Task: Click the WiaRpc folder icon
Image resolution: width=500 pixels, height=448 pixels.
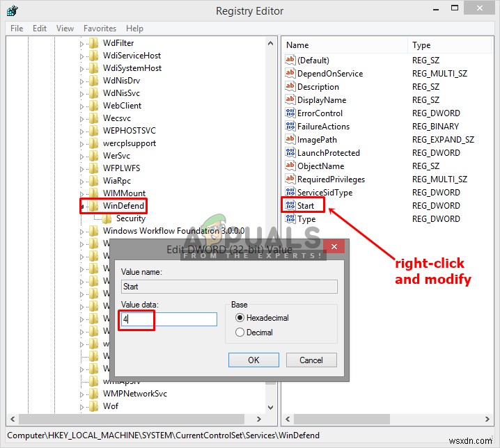Action: coord(94,181)
